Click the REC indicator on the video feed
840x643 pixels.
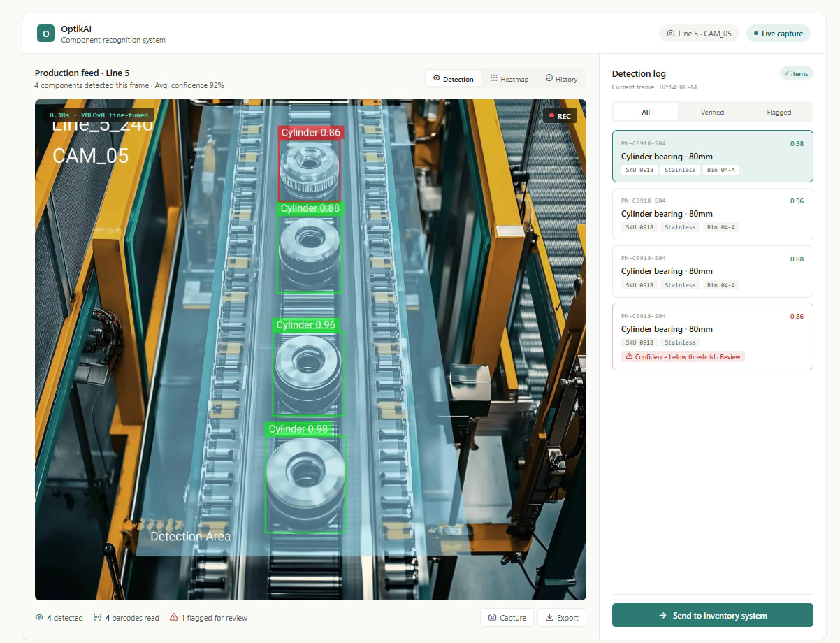click(560, 116)
